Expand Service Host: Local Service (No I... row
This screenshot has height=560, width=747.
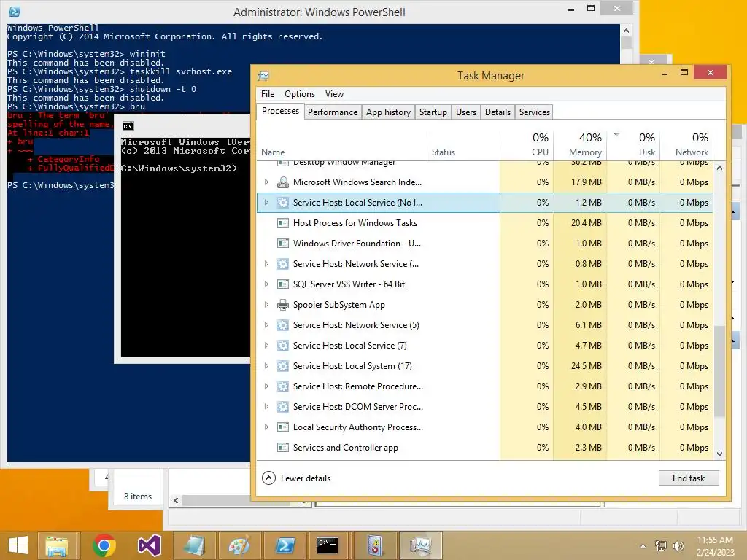click(x=266, y=203)
